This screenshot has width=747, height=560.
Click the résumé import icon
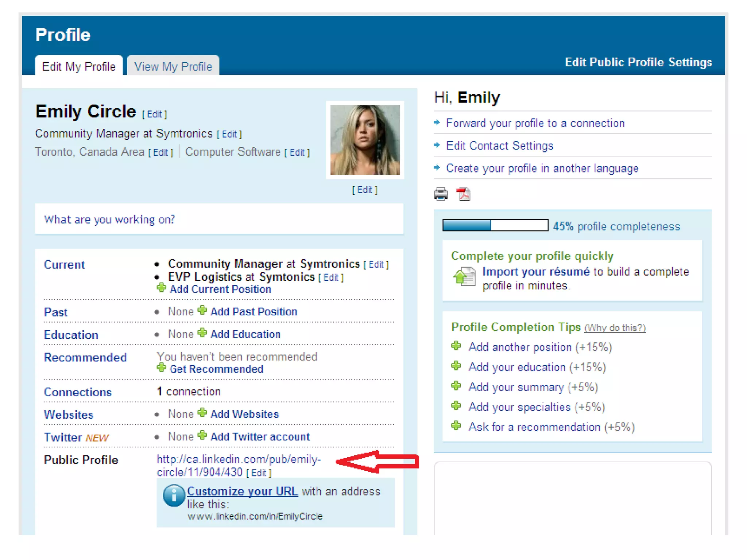pos(464,277)
